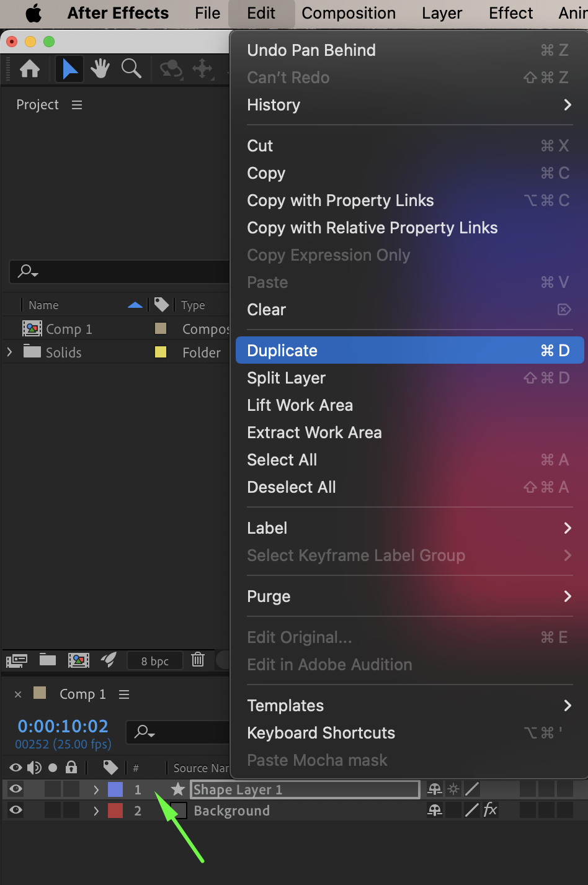The width and height of the screenshot is (588, 885).
Task: Open Interpret Footage icon in Project panel
Action: click(x=17, y=660)
